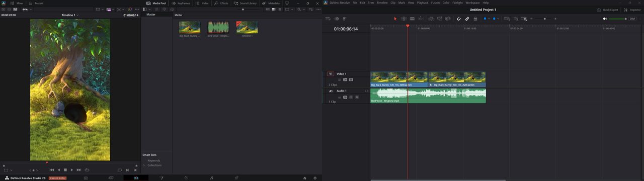This screenshot has height=181, width=644.
Task: Open bypass color grades icon
Action: click(x=130, y=10)
